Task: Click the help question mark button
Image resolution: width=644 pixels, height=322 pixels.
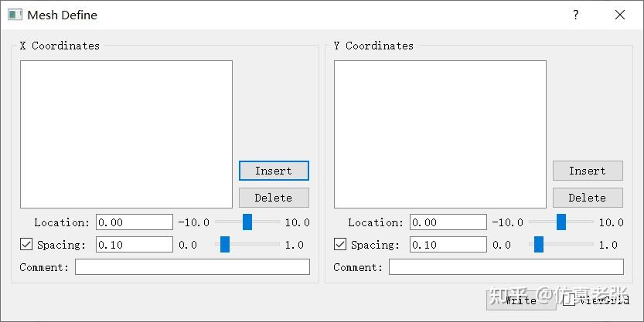Action: point(576,15)
